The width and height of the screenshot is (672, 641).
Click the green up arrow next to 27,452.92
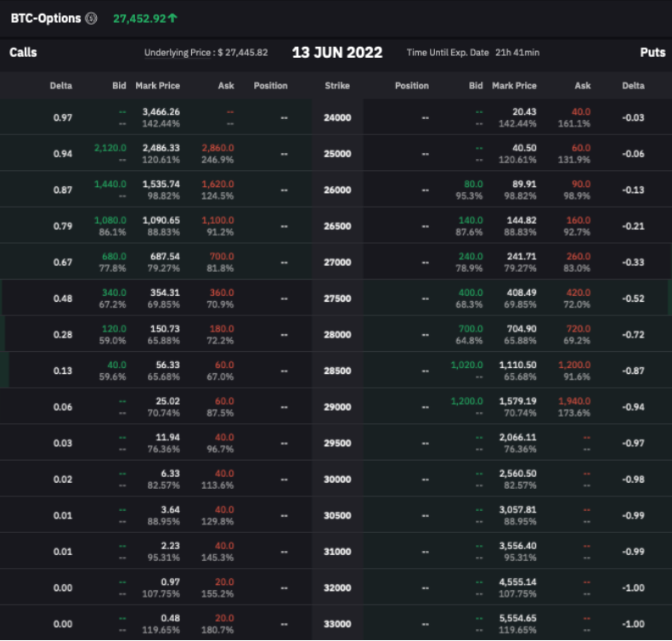coord(173,18)
